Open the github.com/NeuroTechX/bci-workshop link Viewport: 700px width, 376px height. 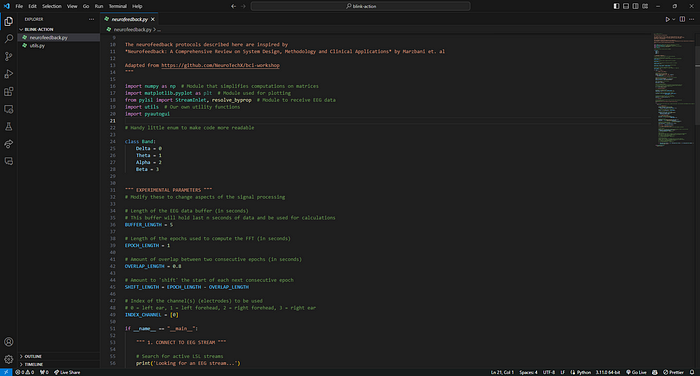click(221, 65)
